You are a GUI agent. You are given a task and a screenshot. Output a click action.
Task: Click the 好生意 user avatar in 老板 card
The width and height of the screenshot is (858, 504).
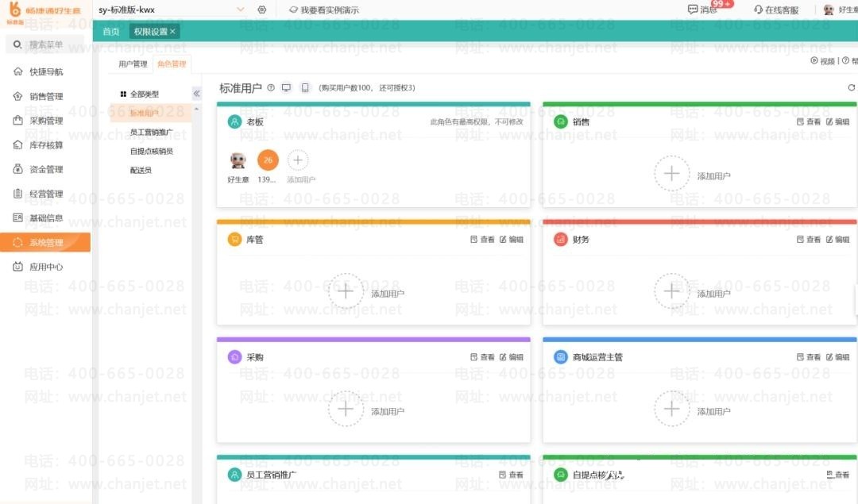pos(238,160)
